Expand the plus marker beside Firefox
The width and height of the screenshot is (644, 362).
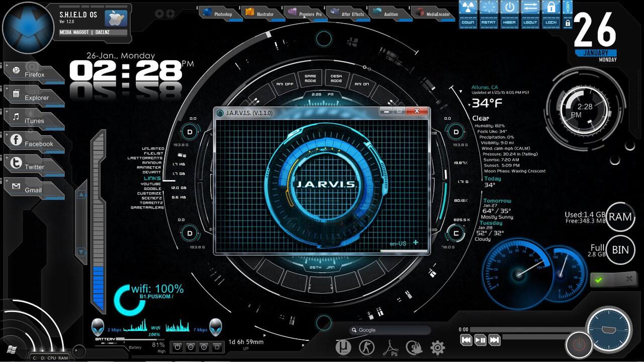(7, 65)
